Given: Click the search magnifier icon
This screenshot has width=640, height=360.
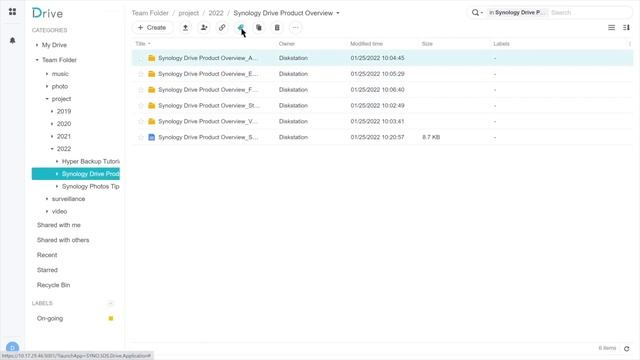Looking at the screenshot, I should tap(476, 13).
